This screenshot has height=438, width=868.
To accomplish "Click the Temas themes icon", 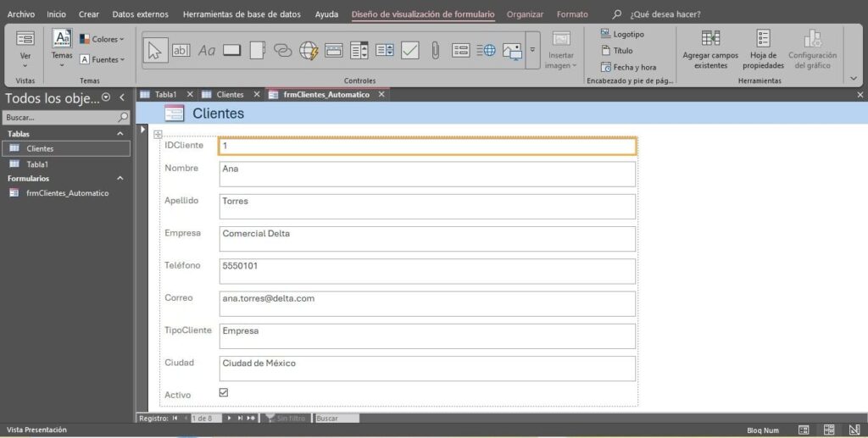I will (62, 38).
